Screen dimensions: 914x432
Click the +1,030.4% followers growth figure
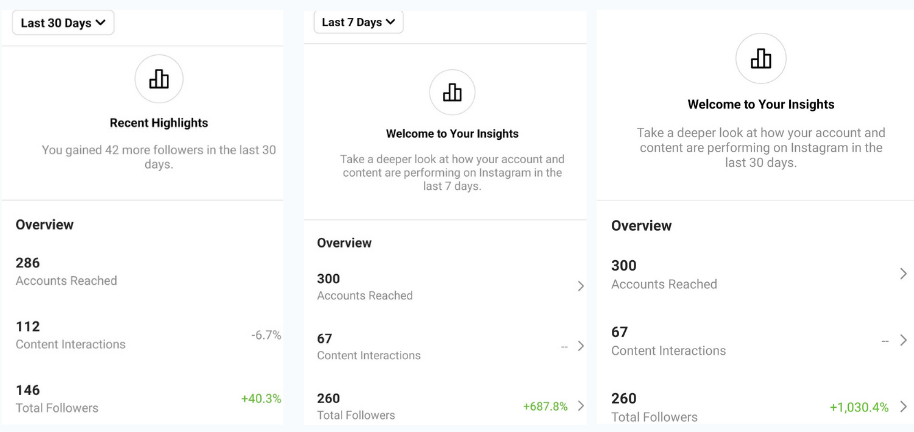click(x=859, y=407)
